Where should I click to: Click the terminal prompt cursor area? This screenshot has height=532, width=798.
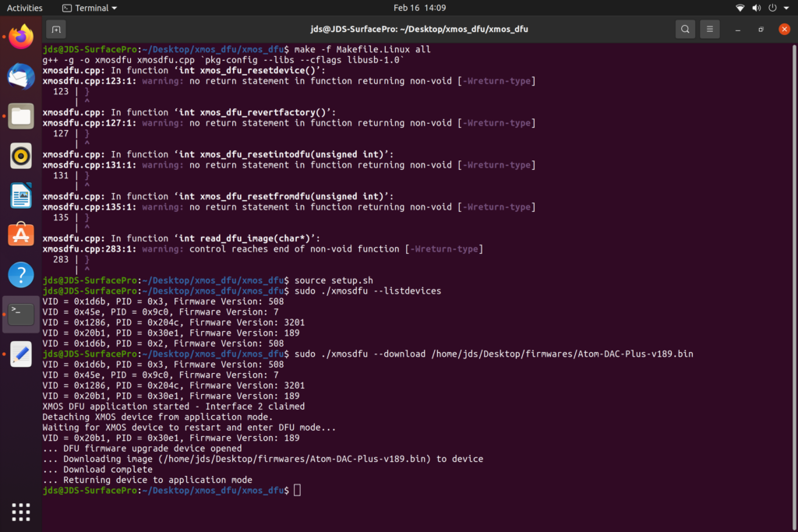click(x=299, y=490)
